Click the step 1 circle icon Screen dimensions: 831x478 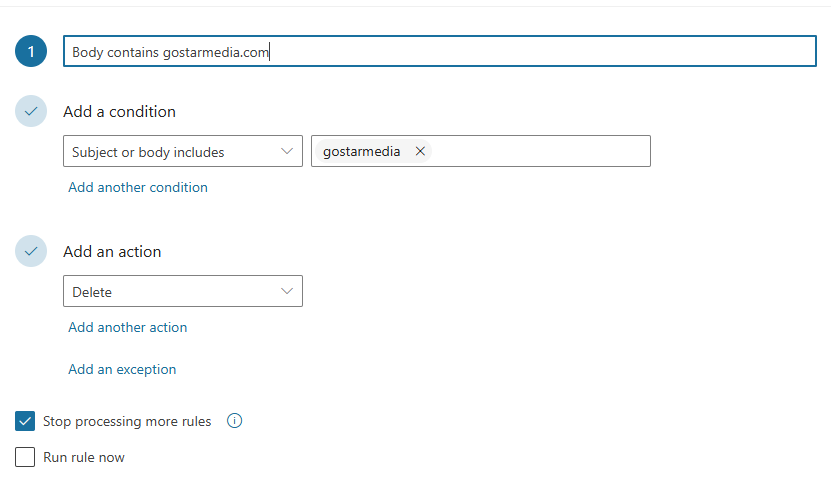click(x=31, y=51)
